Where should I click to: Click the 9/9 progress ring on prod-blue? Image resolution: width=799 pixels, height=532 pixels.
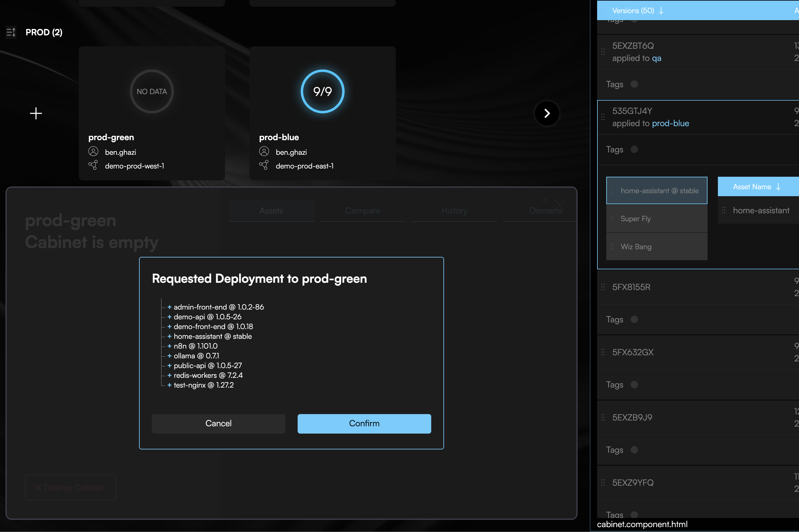pyautogui.click(x=322, y=91)
